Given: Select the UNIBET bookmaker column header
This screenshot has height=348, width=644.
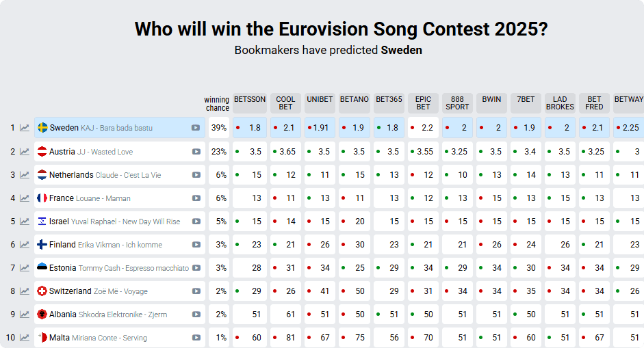Looking at the screenshot, I should pos(320,103).
